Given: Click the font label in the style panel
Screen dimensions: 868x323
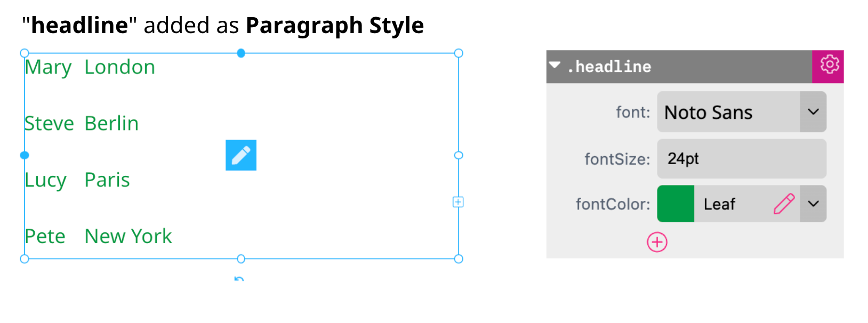Looking at the screenshot, I should pyautogui.click(x=632, y=112).
